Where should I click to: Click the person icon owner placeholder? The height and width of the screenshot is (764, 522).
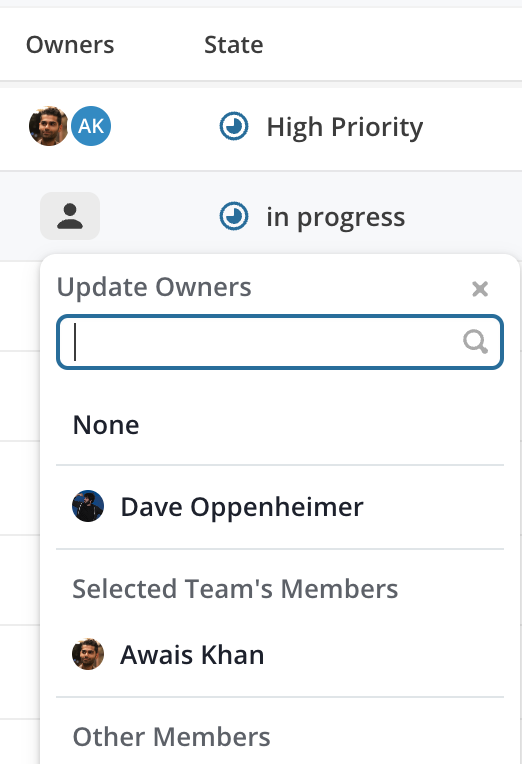click(x=70, y=216)
